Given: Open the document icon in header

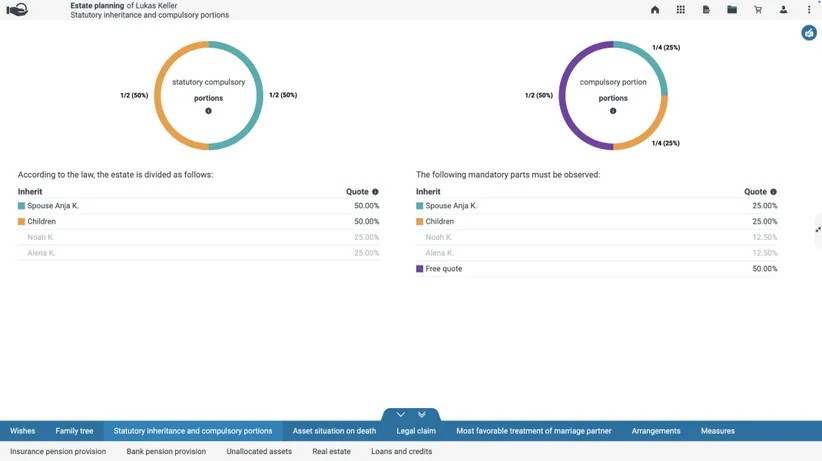Looking at the screenshot, I should pos(706,9).
